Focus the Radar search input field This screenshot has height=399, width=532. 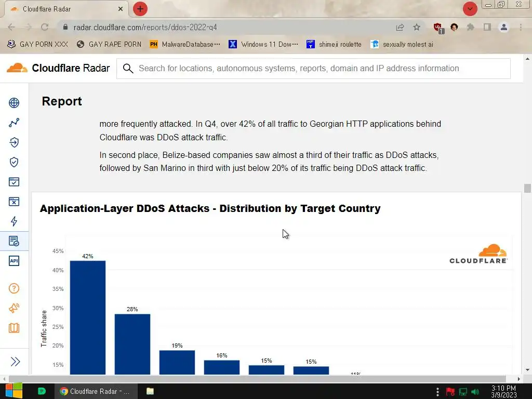(x=313, y=69)
